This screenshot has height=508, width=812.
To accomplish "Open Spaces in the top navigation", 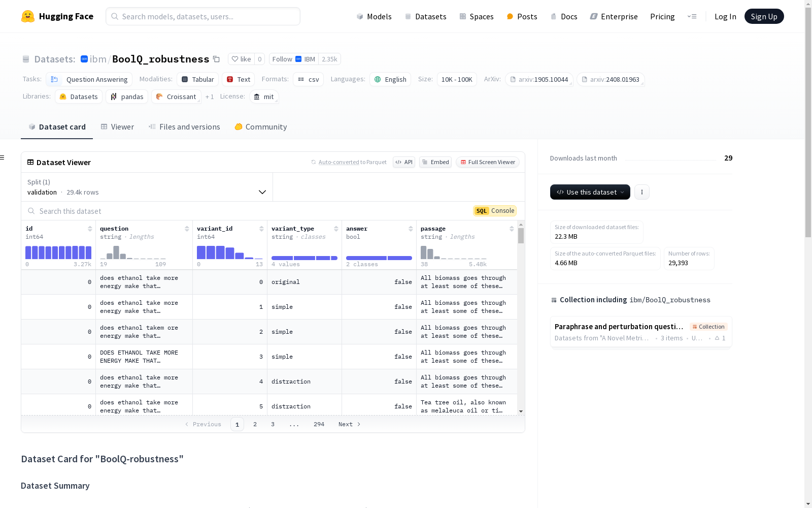I will click(477, 16).
